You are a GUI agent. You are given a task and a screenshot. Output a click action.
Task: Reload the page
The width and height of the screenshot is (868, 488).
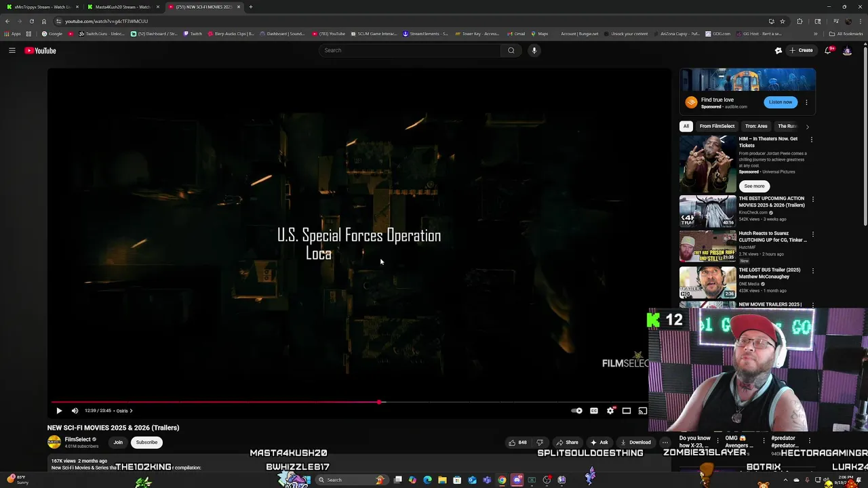point(31,21)
